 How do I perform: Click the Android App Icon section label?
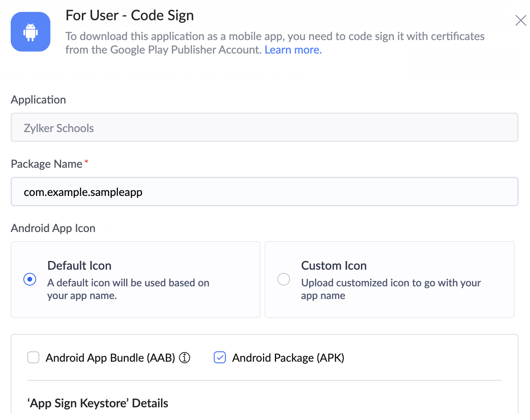click(53, 228)
